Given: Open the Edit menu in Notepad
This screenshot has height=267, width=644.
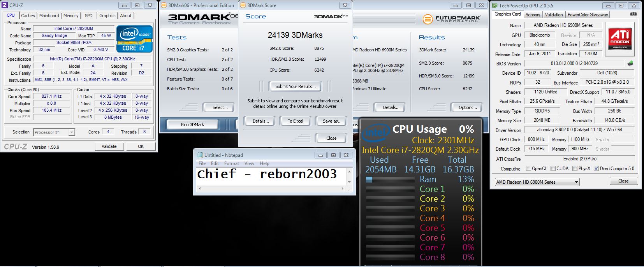Looking at the screenshot, I should pos(215,163).
